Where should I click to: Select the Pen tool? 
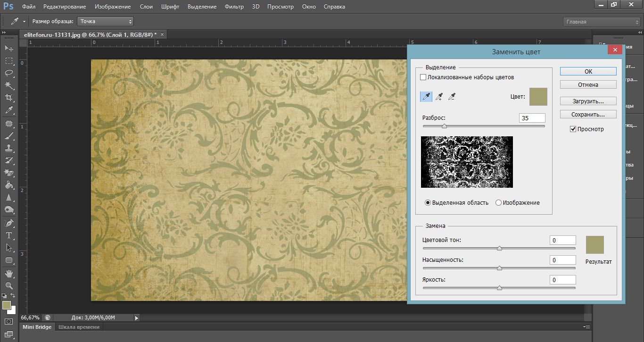[x=9, y=223]
